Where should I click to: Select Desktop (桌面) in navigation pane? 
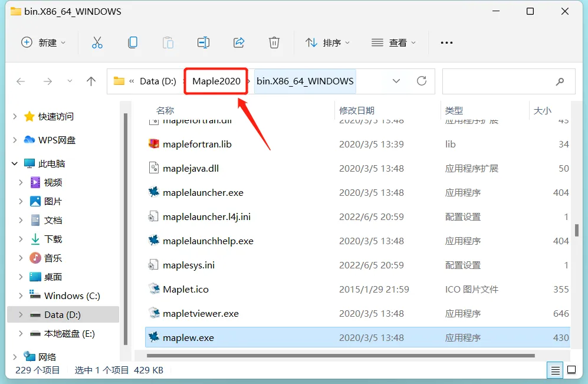pyautogui.click(x=53, y=277)
